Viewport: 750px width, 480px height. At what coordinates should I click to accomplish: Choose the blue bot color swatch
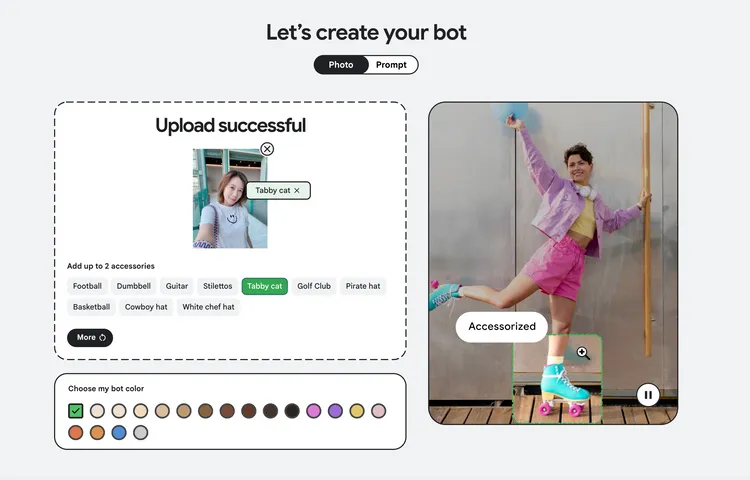119,433
